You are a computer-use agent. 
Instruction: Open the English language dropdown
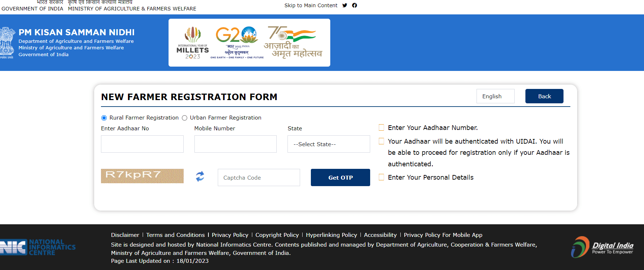point(496,96)
